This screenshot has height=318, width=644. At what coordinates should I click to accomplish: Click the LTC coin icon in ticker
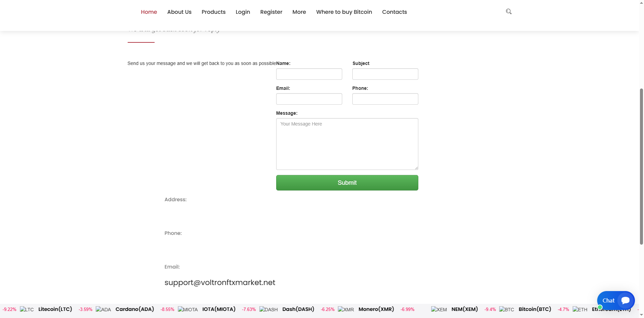[x=27, y=310]
